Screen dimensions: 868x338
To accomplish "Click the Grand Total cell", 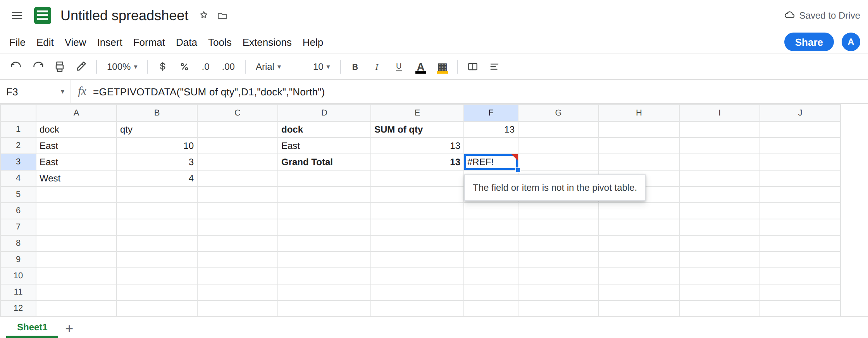I will click(324, 162).
